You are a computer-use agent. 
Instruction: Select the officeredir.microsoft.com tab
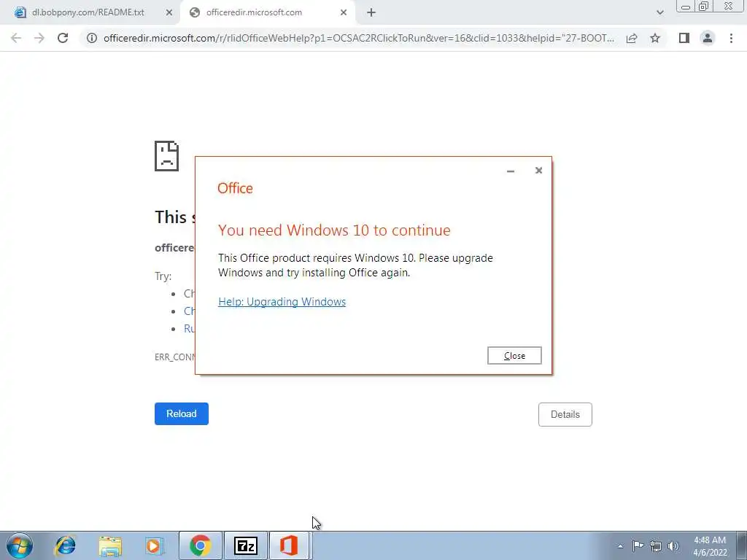point(254,13)
